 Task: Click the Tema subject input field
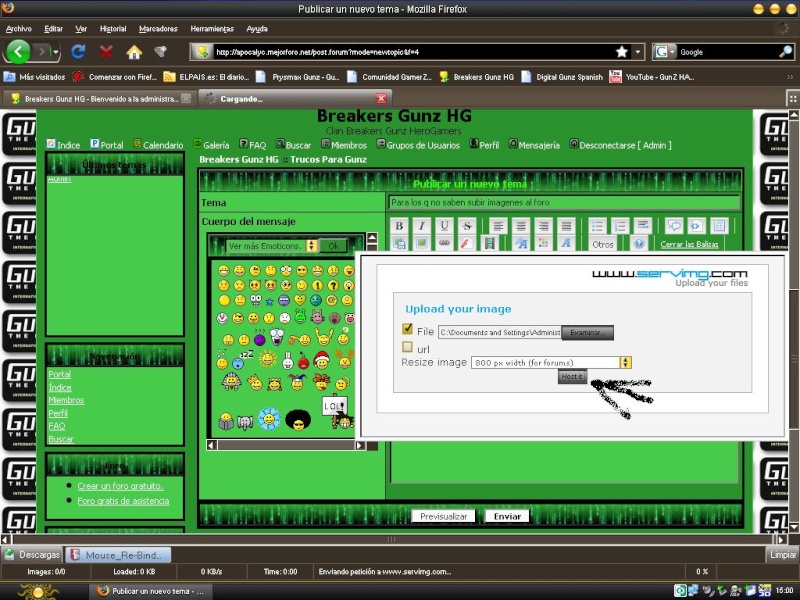point(564,203)
